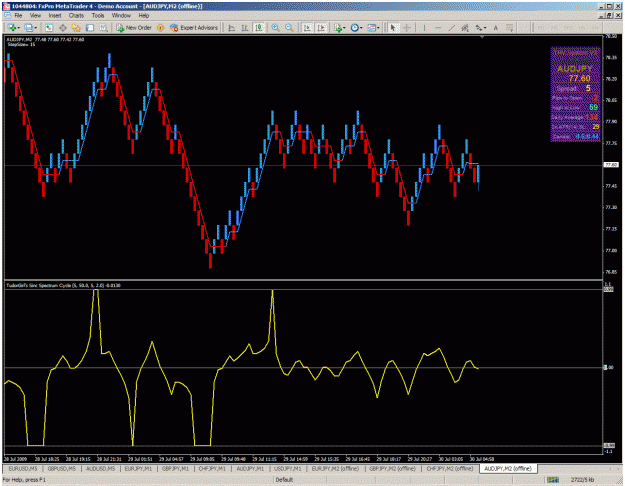Select the Crosshair tool
625x486 pixels.
point(407,28)
